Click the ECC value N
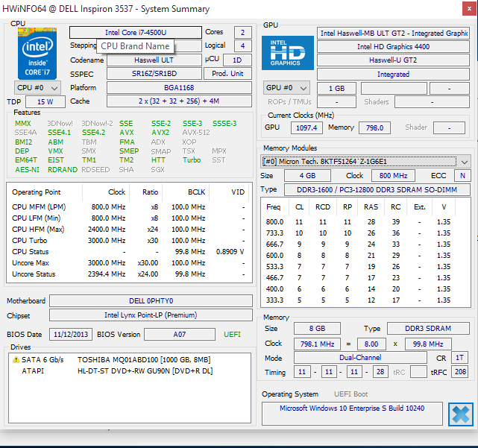The width and height of the screenshot is (478, 448). click(x=462, y=175)
